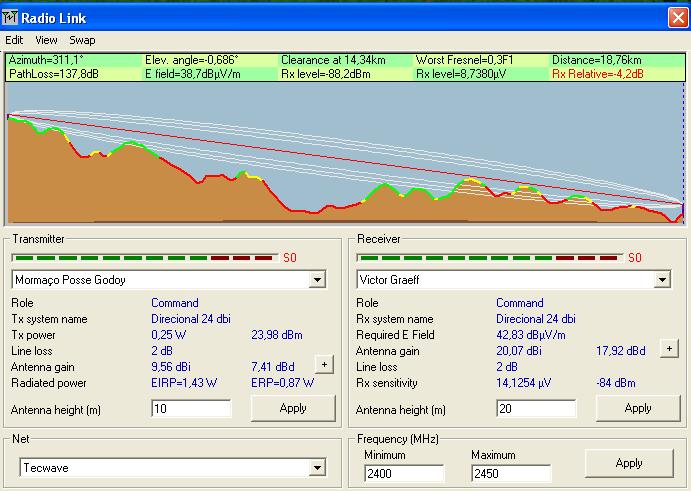
Task: Apply the transmitter antenna height
Action: click(292, 408)
